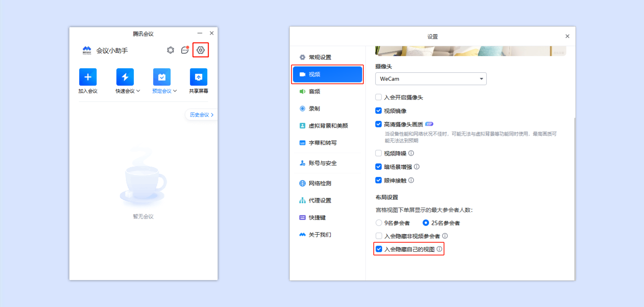Click the refresh sync icon

[x=171, y=50]
